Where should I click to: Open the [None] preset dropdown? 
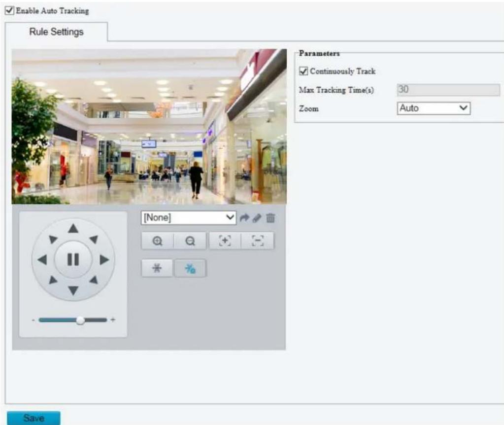point(189,218)
